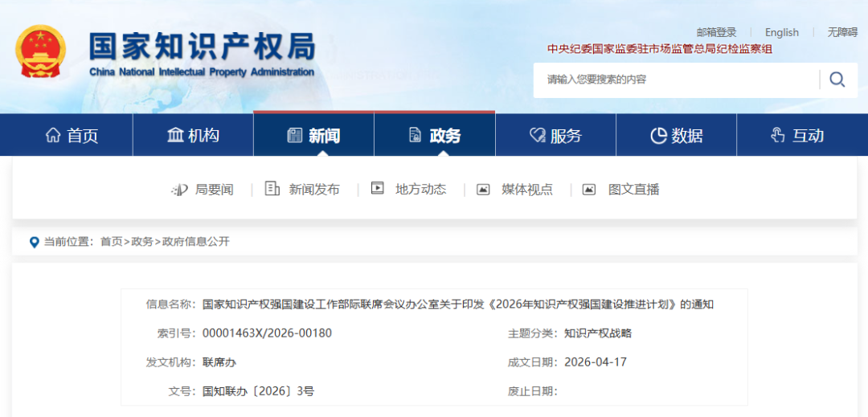Click the document number 国知联办〔2026〕3号
The width and height of the screenshot is (868, 417).
pos(258,391)
